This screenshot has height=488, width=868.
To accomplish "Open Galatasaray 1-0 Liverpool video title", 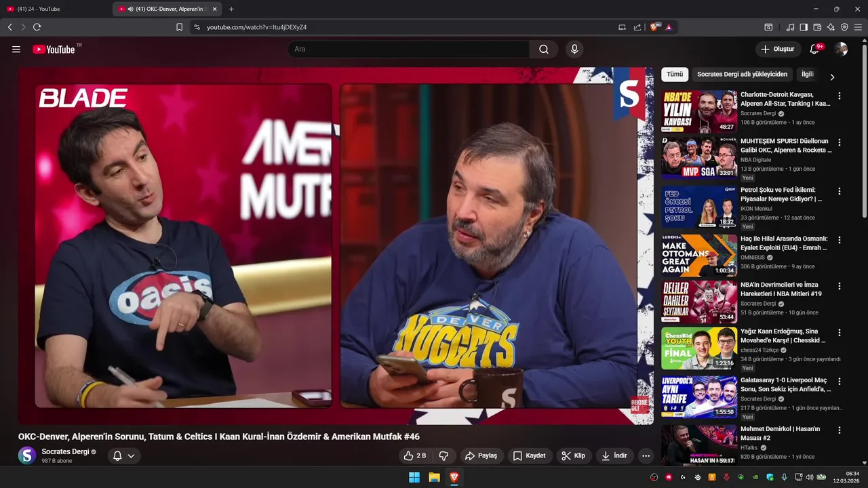I will point(785,385).
